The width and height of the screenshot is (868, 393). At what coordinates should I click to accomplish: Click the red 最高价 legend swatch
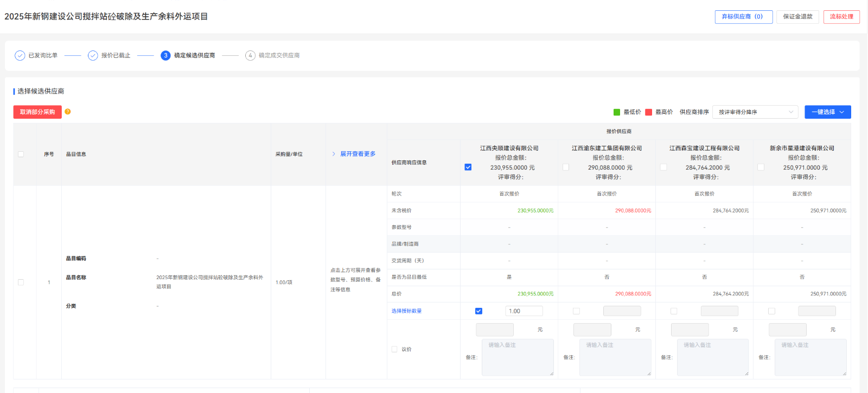(648, 112)
